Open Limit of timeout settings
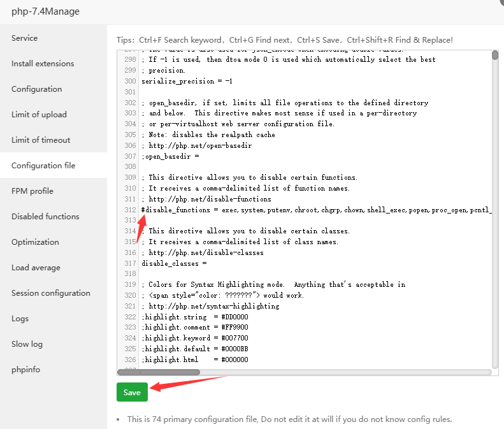The width and height of the screenshot is (504, 429). (41, 140)
